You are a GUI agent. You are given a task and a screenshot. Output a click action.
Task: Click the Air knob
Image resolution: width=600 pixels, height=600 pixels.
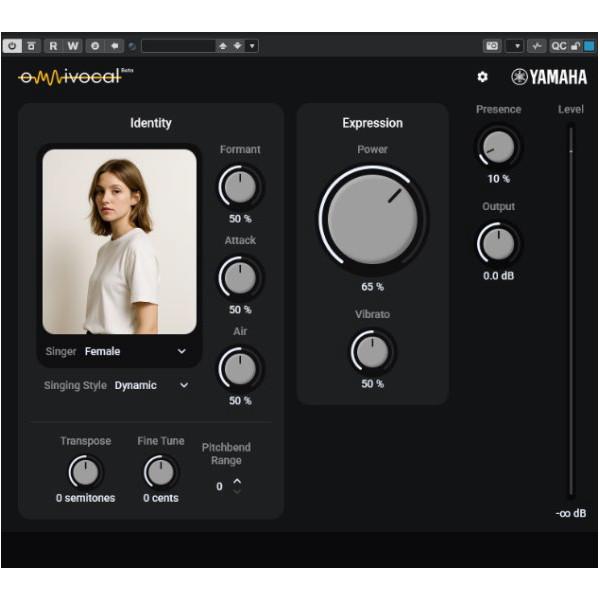click(x=240, y=368)
